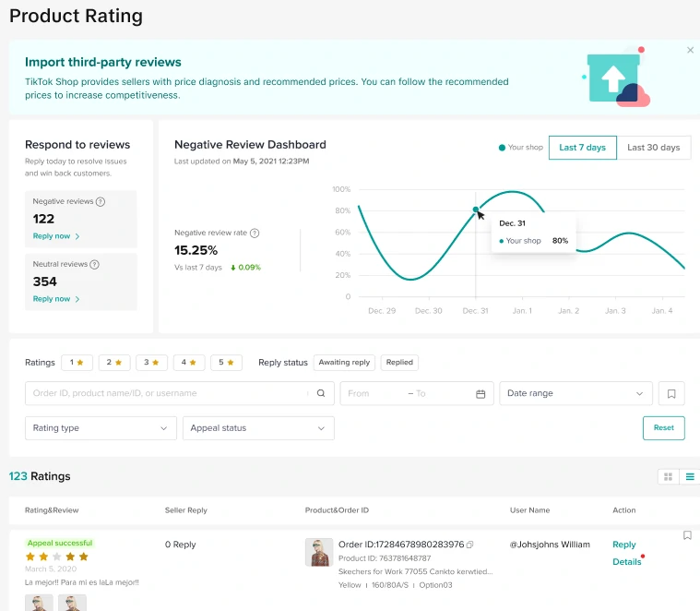Viewport: 700px width, 611px height.
Task: Open the Rating type dropdown
Action: [101, 428]
